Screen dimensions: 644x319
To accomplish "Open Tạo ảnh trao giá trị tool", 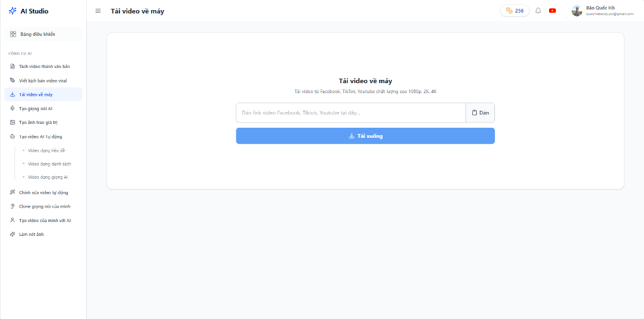I will click(43, 123).
